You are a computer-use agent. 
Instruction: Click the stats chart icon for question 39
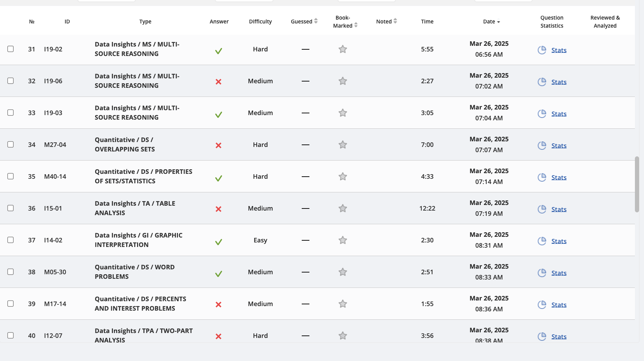point(542,305)
